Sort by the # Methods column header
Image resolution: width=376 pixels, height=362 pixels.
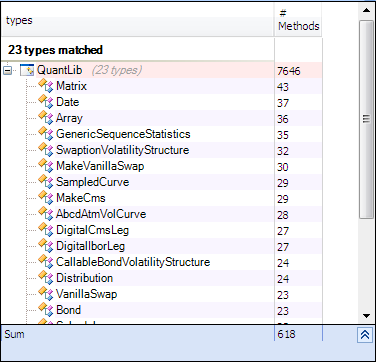pos(298,20)
